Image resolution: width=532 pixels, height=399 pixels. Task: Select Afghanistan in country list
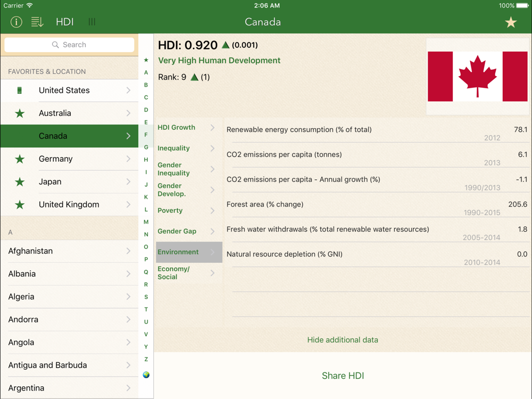click(69, 251)
